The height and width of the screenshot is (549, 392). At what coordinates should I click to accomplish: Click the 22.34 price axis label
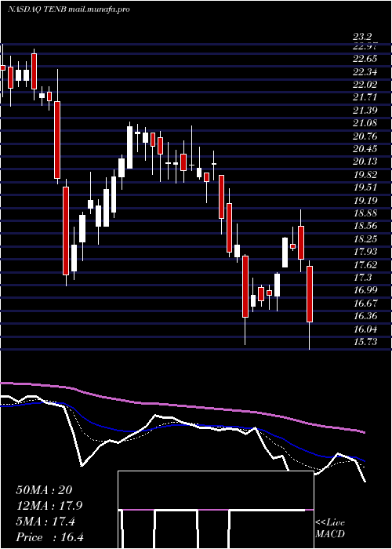[x=365, y=72]
